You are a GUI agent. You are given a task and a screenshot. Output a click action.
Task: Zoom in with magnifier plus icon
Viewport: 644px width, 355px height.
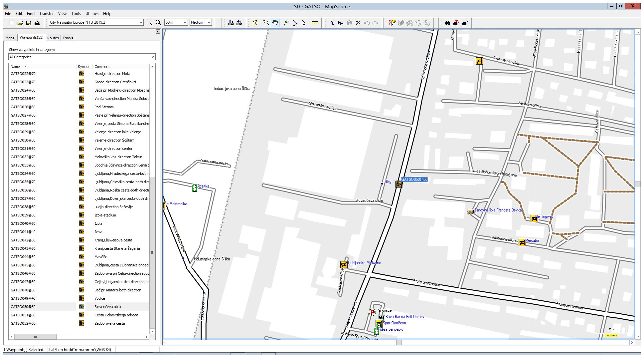(x=150, y=23)
